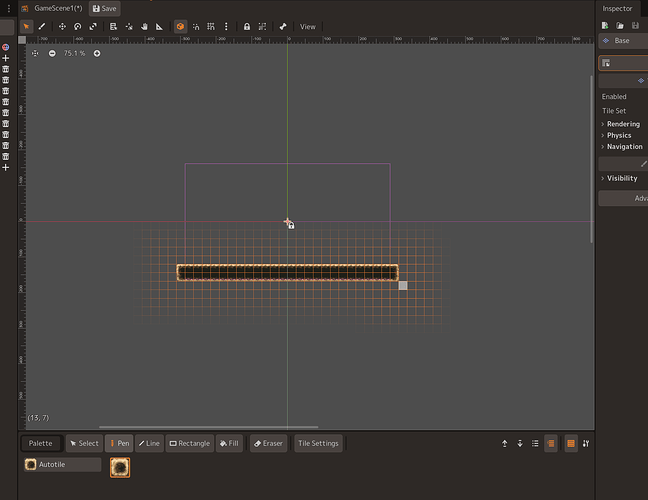Open Tile Settings

click(x=318, y=443)
